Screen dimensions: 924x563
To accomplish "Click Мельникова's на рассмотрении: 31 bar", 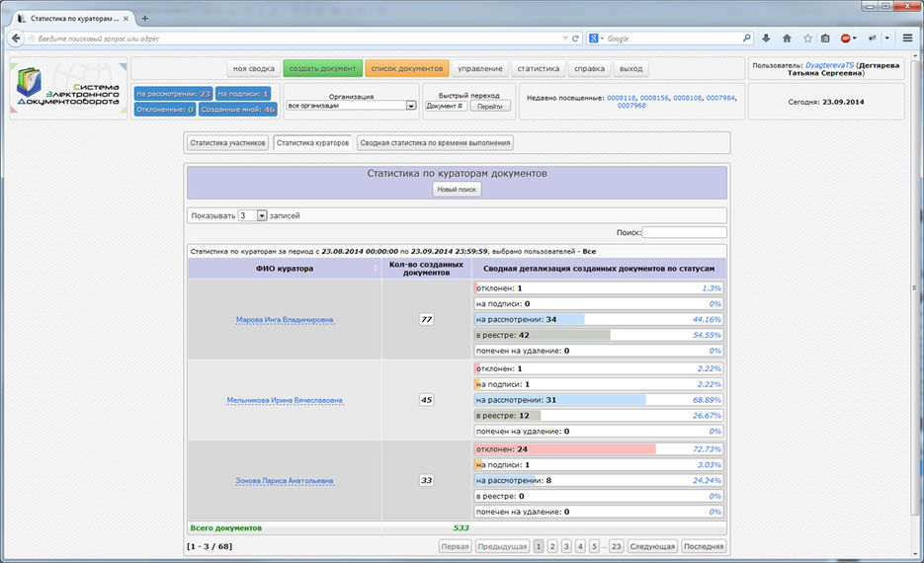I will point(598,400).
